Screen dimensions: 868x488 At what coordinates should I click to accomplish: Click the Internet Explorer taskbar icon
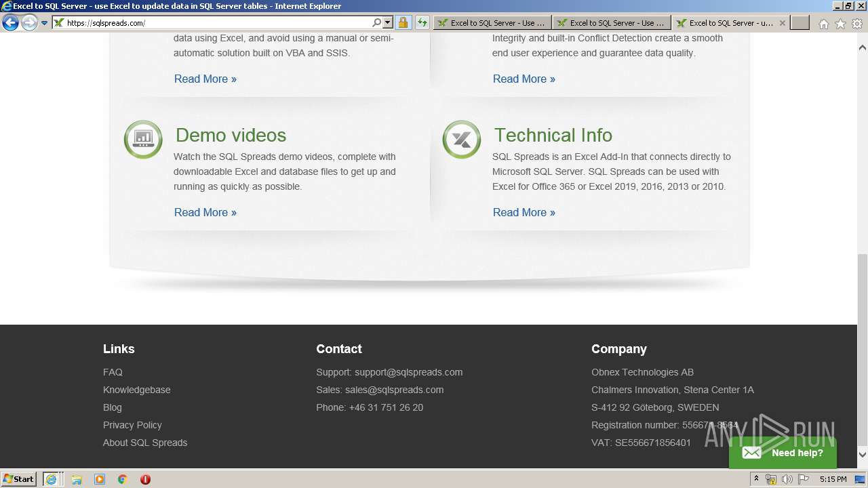pyautogui.click(x=52, y=479)
